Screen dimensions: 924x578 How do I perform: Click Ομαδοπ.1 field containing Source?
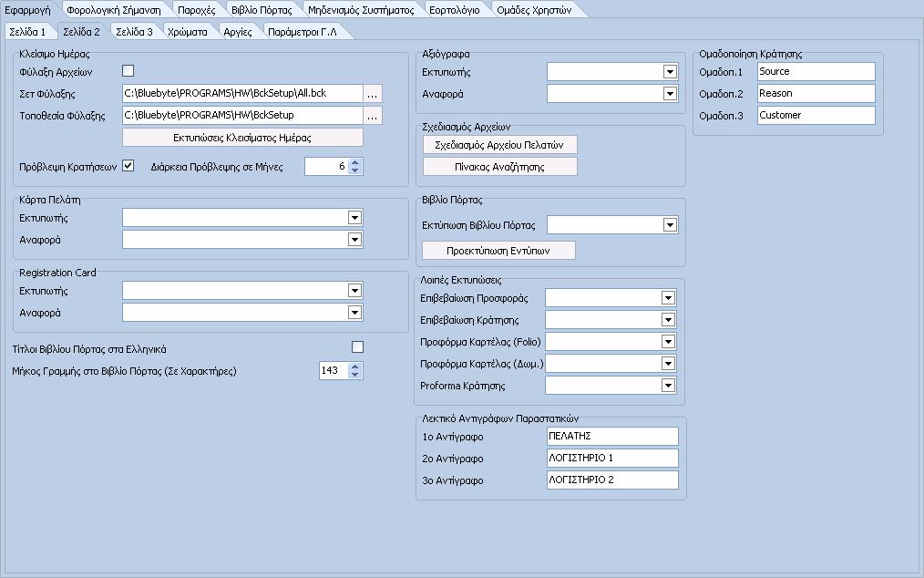coord(816,71)
